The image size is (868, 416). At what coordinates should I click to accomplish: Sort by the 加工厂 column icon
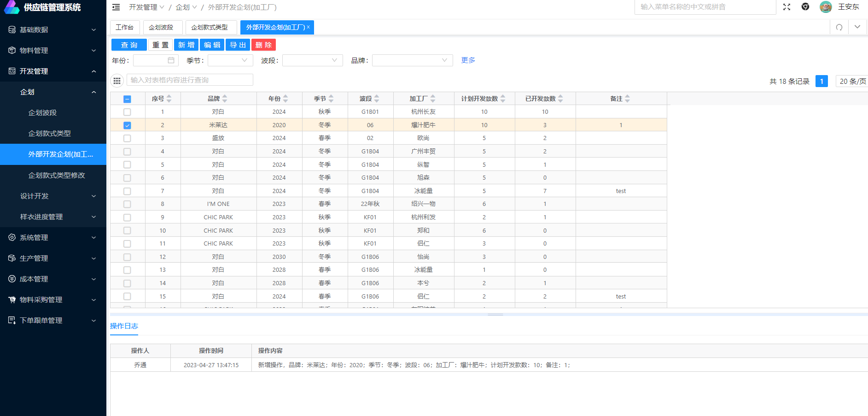click(433, 99)
